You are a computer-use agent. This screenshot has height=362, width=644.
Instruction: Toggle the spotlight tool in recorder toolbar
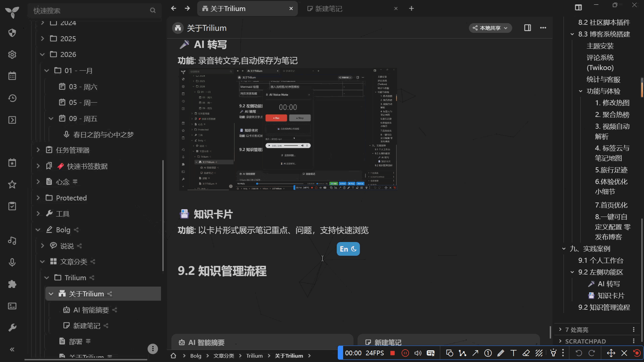[x=553, y=353]
